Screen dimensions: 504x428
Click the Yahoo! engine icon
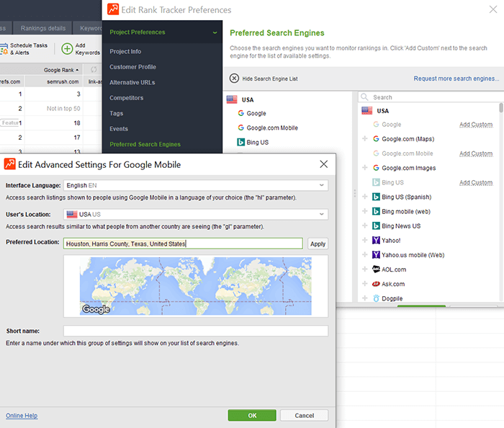click(376, 240)
